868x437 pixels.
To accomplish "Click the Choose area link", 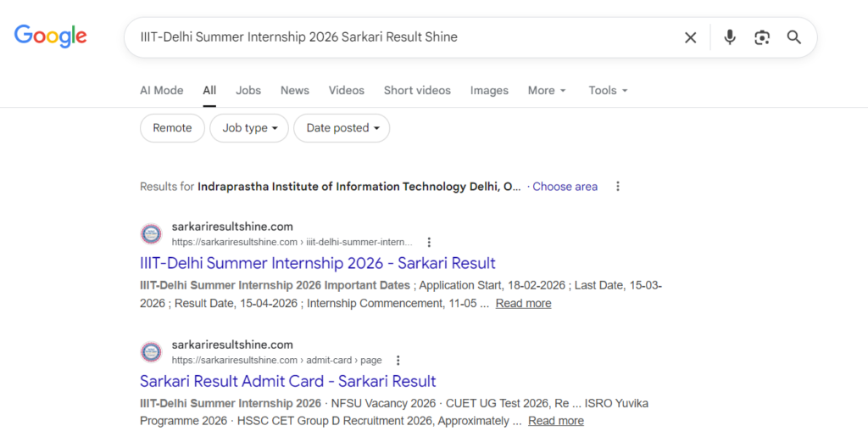I will [565, 187].
